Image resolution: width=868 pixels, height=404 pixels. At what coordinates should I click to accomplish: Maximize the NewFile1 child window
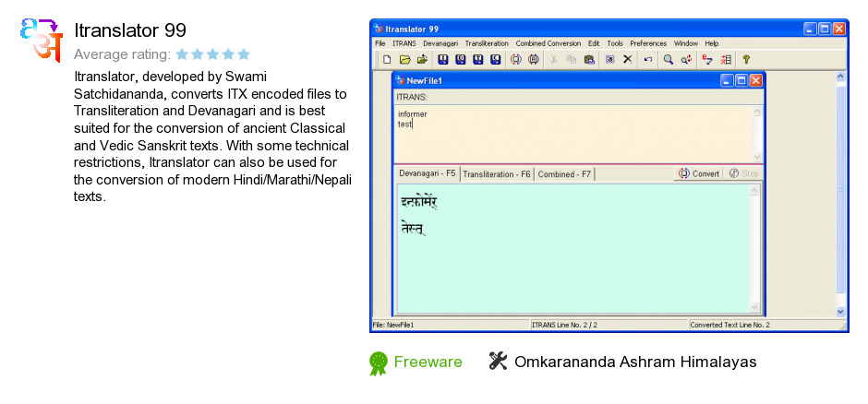pos(741,80)
